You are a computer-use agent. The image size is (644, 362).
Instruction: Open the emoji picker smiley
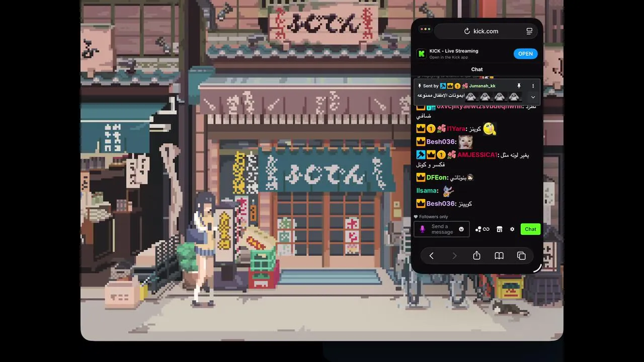461,229
